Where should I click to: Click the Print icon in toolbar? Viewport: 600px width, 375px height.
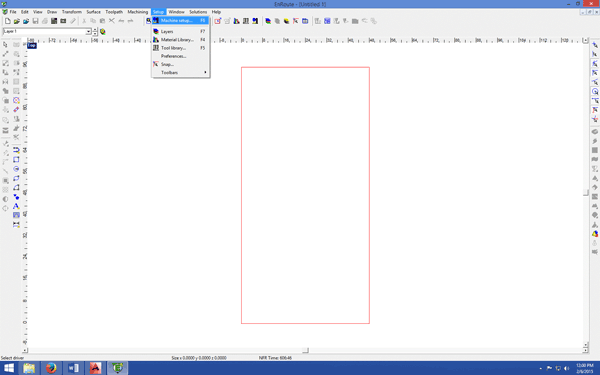(45, 21)
